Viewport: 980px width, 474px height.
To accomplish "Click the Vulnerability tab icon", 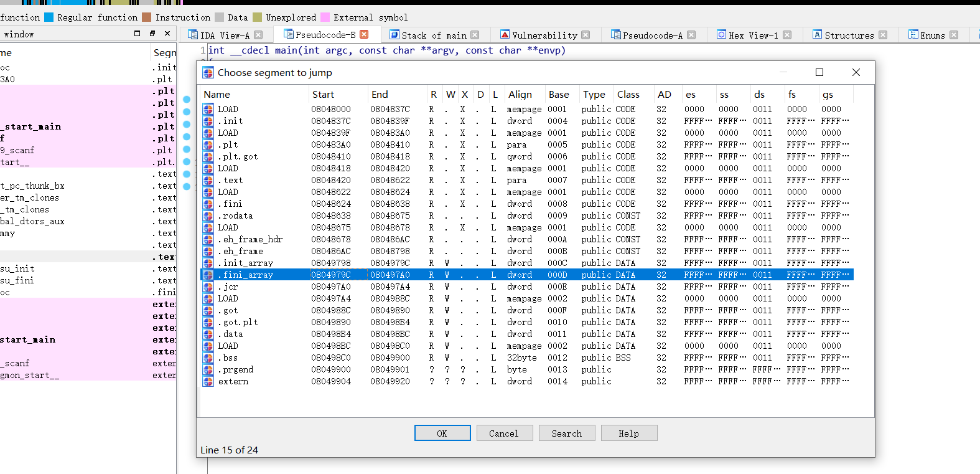I will pos(505,35).
